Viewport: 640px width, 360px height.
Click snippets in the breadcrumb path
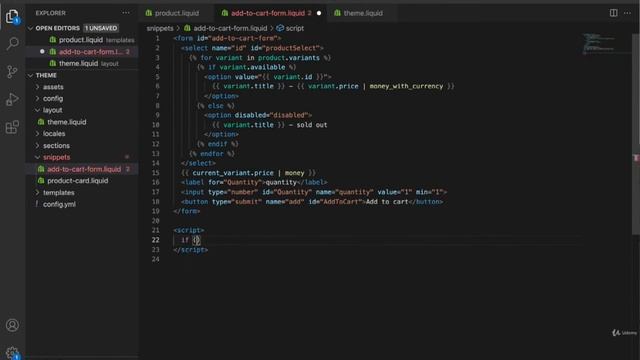(160, 28)
